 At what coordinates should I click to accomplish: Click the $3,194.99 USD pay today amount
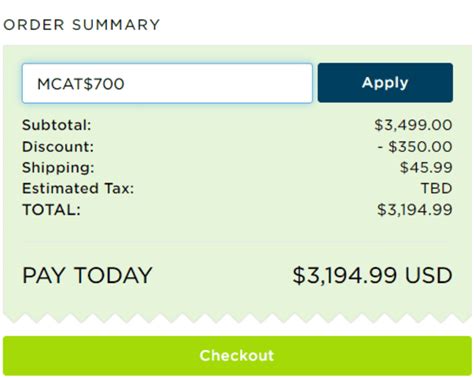372,276
